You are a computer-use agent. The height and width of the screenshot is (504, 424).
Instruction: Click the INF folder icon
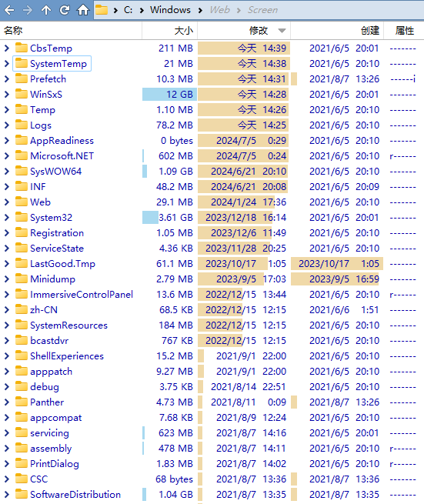[x=22, y=186]
